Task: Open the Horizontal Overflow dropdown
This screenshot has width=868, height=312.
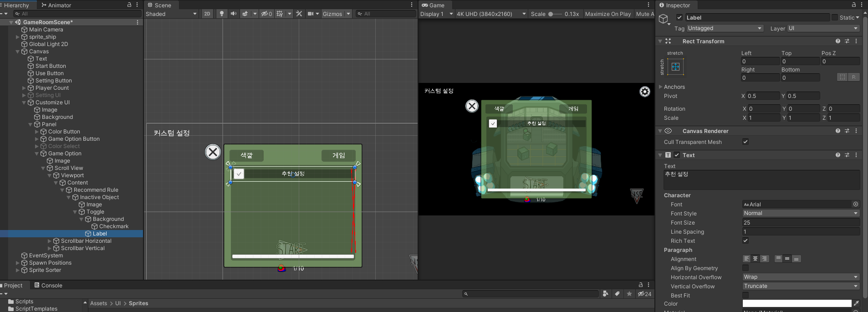Action: (x=801, y=277)
